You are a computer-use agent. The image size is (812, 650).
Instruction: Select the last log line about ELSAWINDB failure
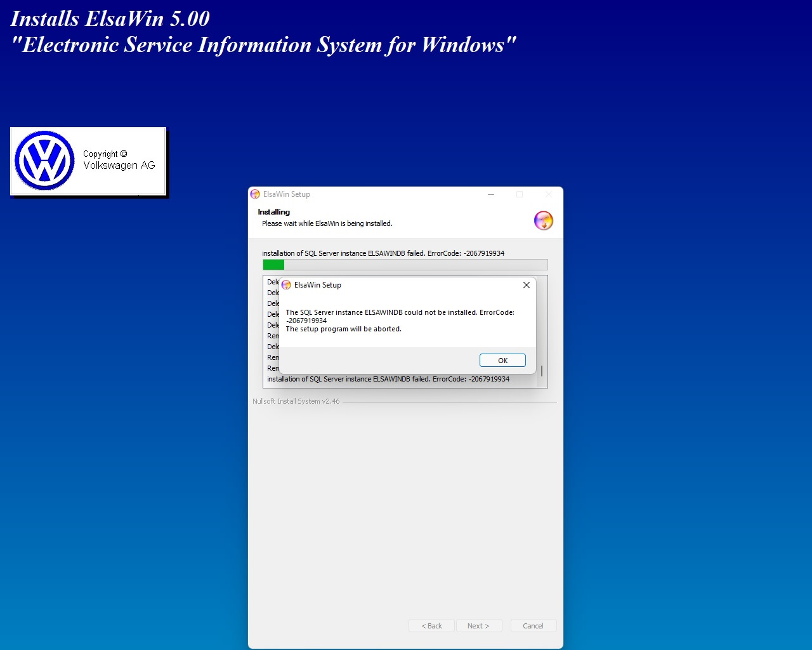pos(388,379)
